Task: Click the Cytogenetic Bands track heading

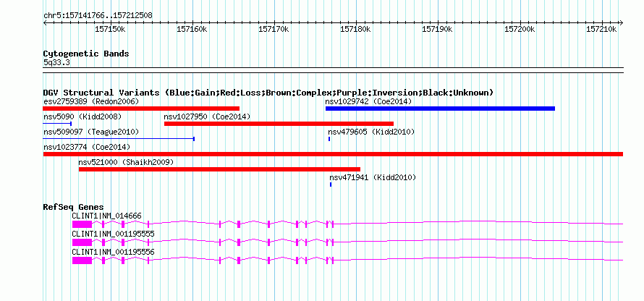Action: [86, 54]
